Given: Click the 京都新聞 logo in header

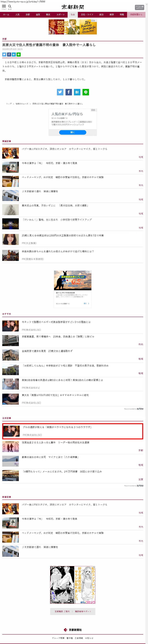Looking at the screenshot, I should tap(73, 7).
